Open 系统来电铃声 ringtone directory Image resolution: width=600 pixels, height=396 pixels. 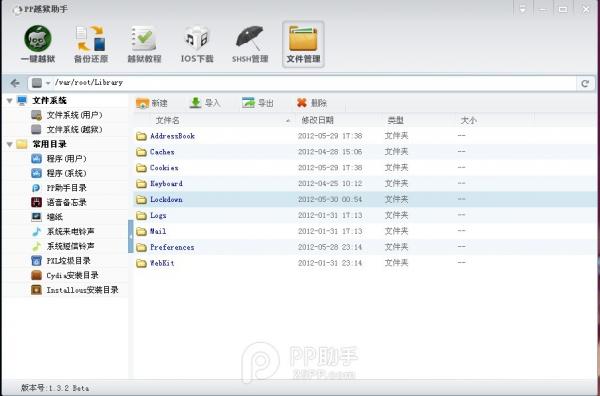point(63,231)
